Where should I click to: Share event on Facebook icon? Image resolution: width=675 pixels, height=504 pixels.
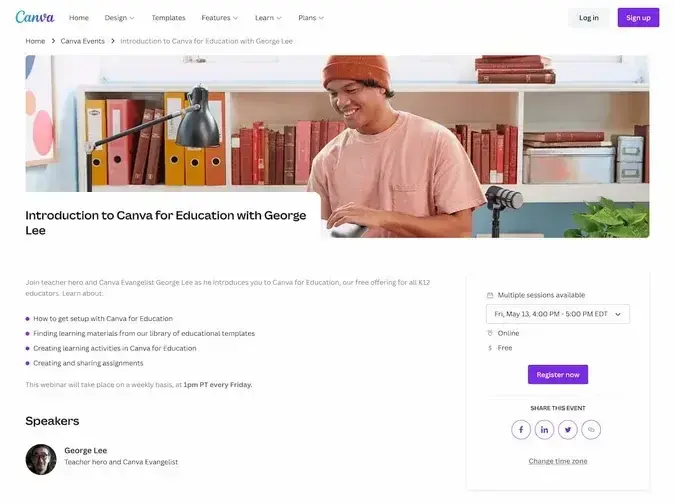point(521,430)
